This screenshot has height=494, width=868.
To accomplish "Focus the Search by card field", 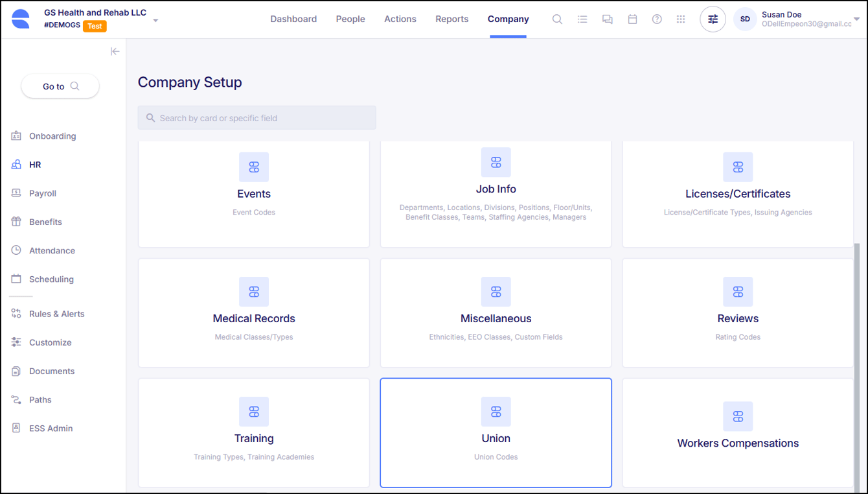I will [257, 118].
